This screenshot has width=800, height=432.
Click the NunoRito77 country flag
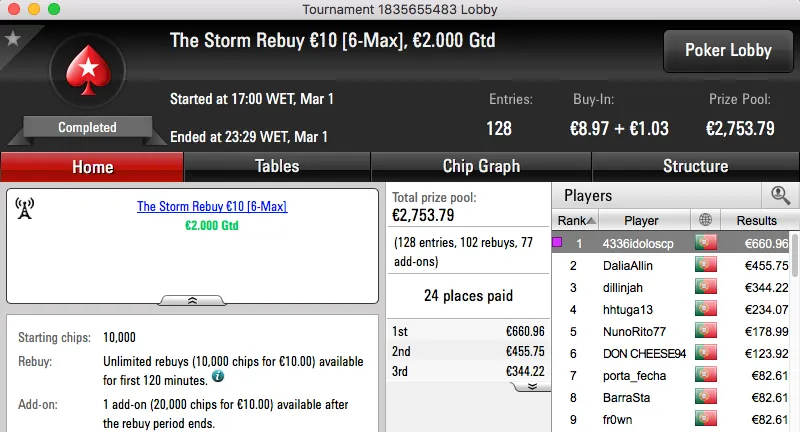point(706,331)
